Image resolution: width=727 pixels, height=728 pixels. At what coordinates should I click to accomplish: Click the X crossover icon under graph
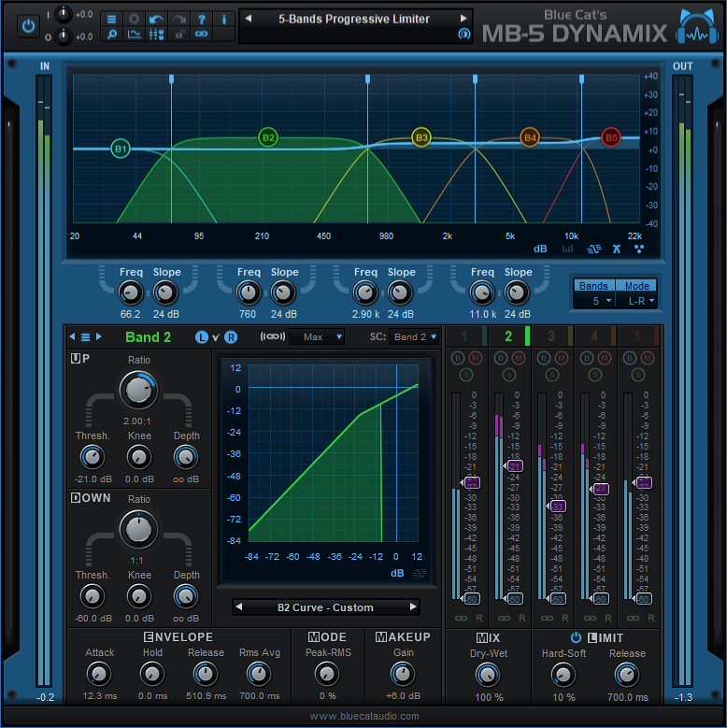pyautogui.click(x=617, y=249)
